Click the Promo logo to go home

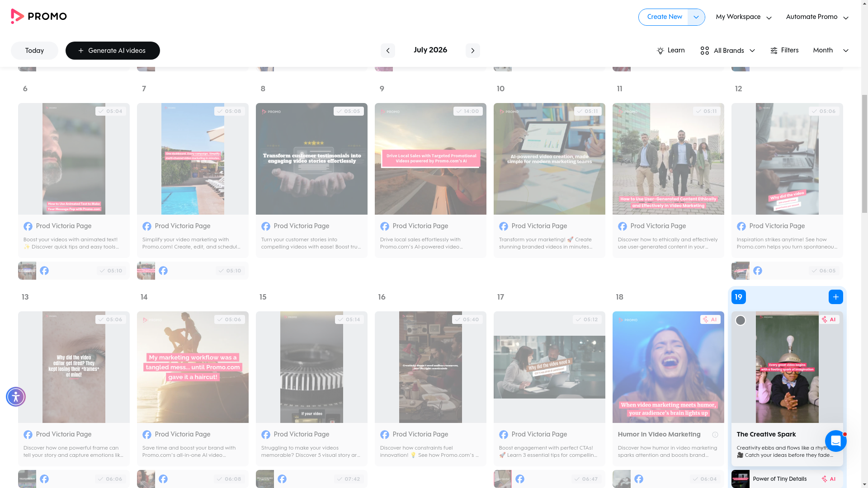(x=39, y=17)
